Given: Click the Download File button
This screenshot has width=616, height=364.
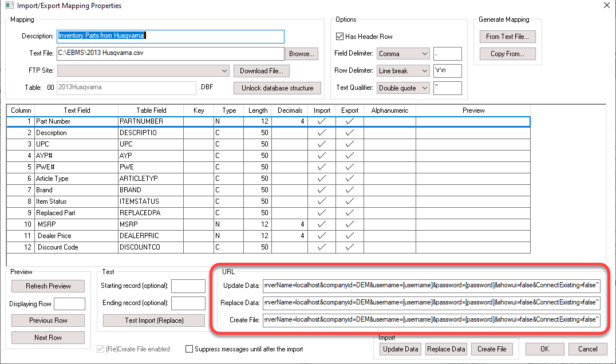Looking at the screenshot, I should tap(261, 71).
